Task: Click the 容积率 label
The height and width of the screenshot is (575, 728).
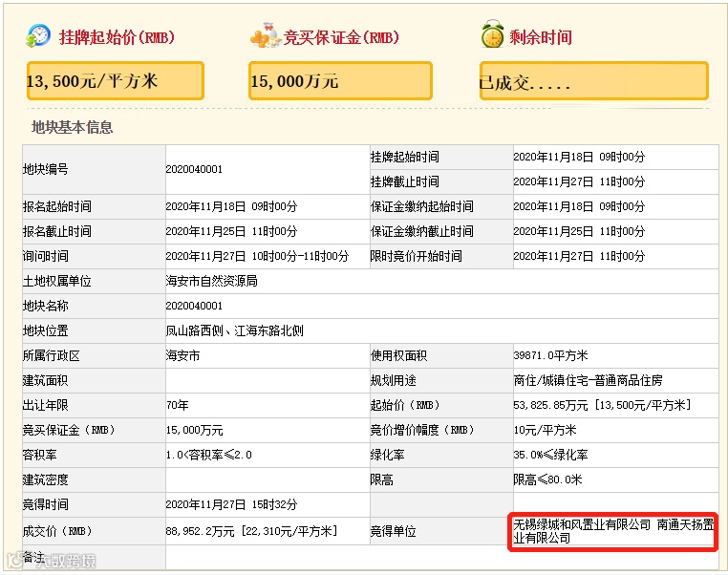Action: (x=39, y=456)
